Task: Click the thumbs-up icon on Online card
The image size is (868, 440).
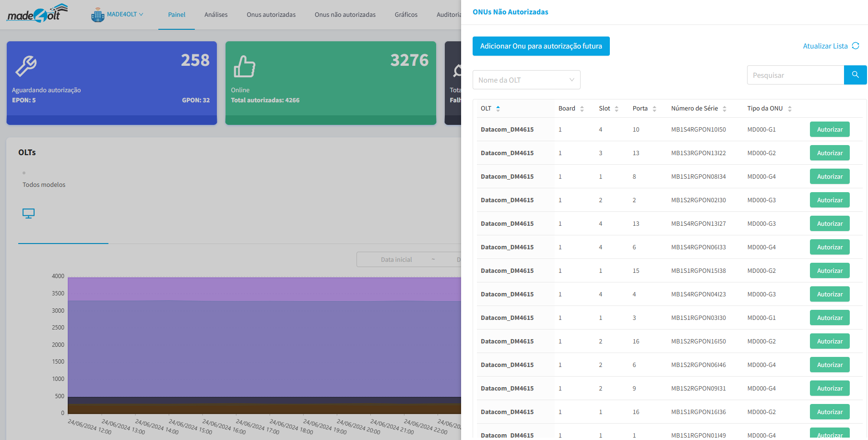Action: (244, 66)
